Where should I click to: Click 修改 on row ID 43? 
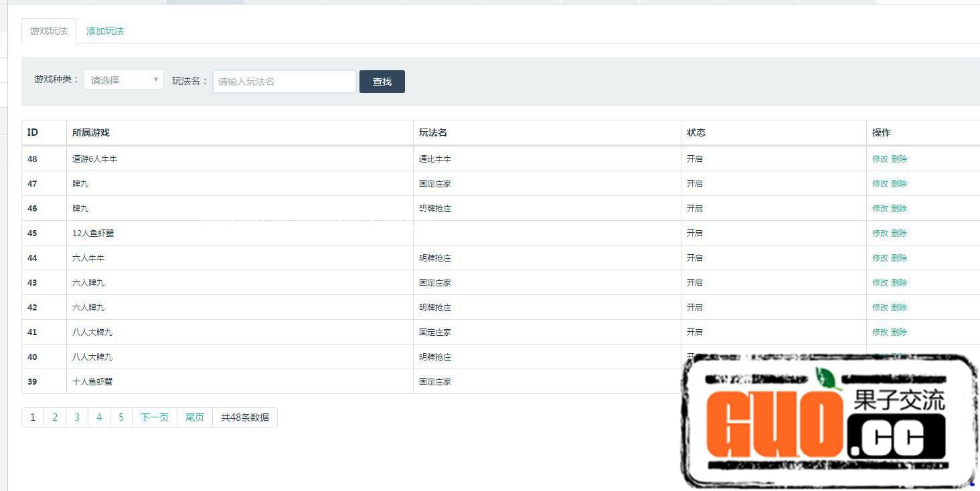click(880, 283)
